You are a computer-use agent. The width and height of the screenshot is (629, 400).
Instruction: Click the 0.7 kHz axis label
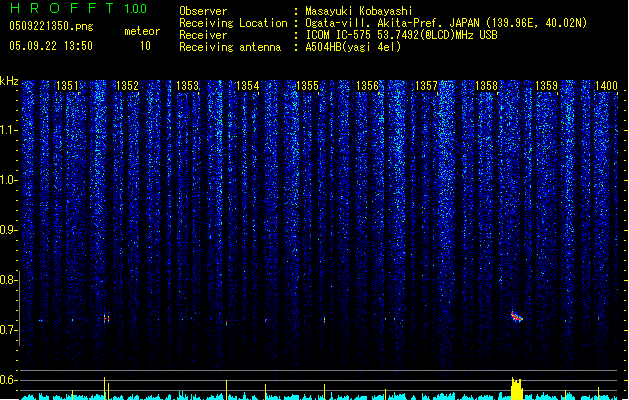(8, 330)
